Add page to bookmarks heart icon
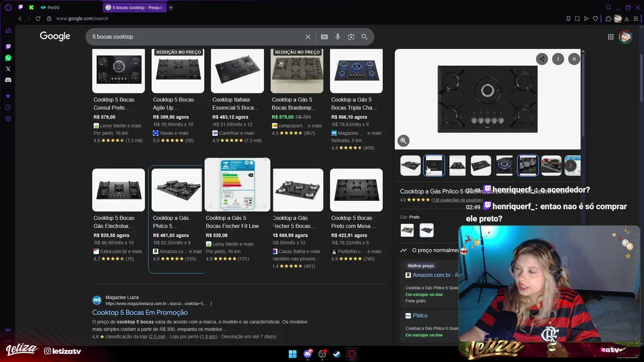This screenshot has height=362, width=644. pyautogui.click(x=596, y=19)
